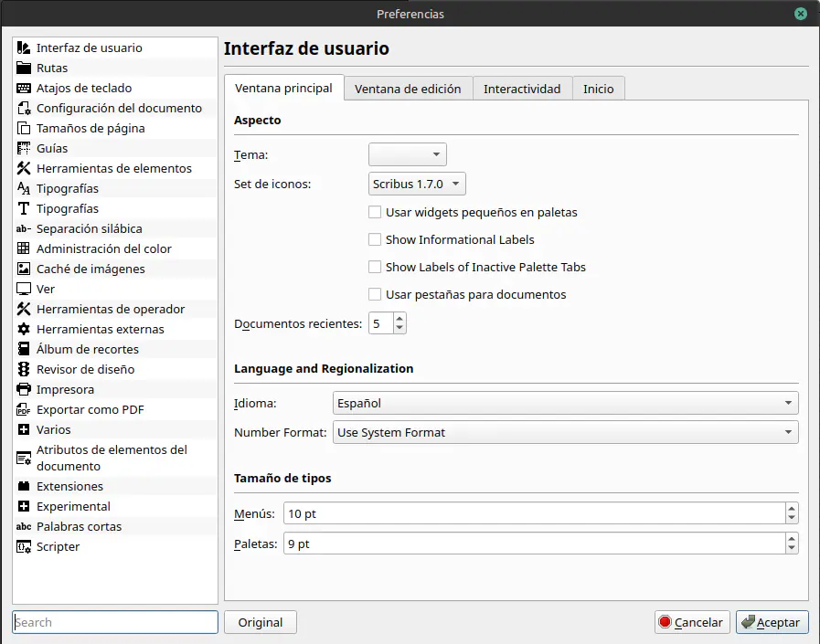Enable Usar widgets pequeños en paletas
Image resolution: width=820 pixels, height=644 pixels.
(x=375, y=213)
